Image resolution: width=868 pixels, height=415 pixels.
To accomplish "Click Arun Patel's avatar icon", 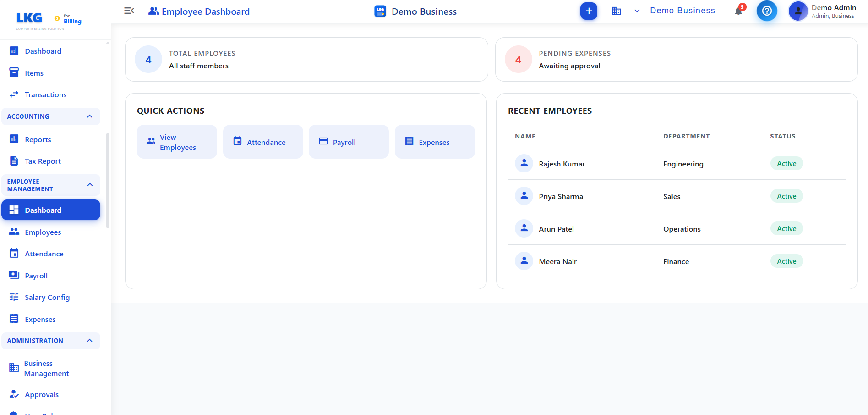I will tap(524, 228).
